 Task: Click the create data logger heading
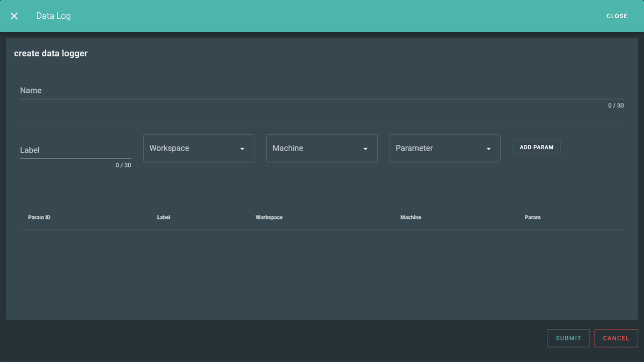tap(50, 53)
